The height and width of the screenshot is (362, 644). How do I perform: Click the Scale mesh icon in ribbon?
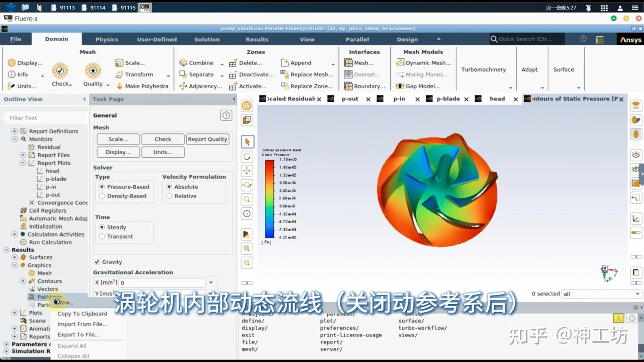point(119,63)
